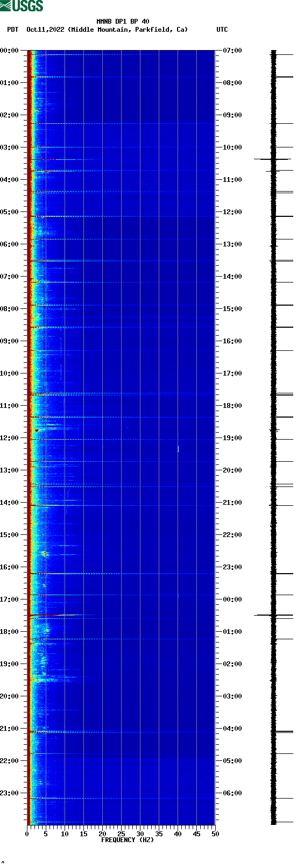The width and height of the screenshot is (297, 868).
Task: Click the 13:00 tick label on the UTC axis
Action: coord(232,244)
